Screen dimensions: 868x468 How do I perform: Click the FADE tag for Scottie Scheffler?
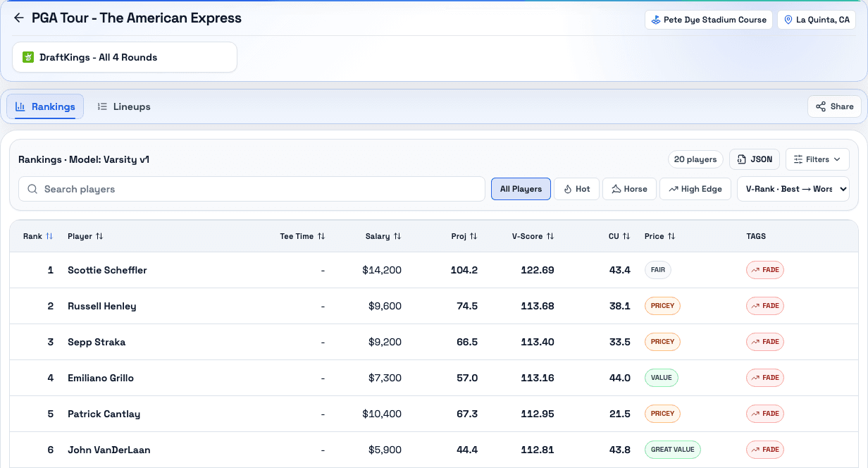[x=765, y=270]
